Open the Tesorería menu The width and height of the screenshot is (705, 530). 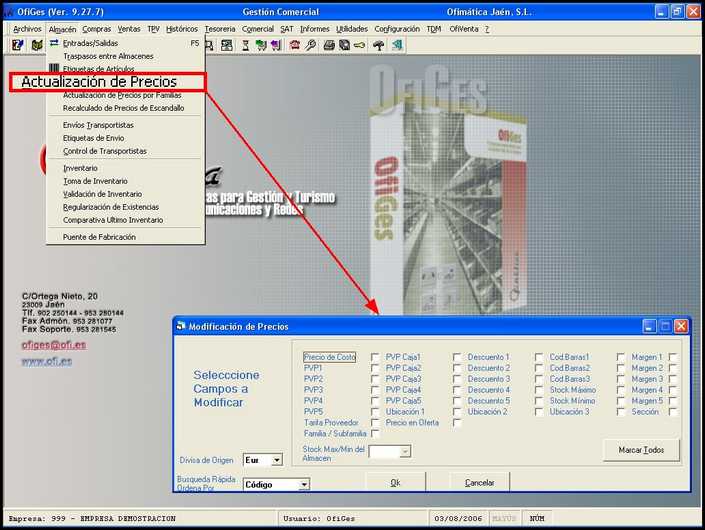click(x=220, y=29)
